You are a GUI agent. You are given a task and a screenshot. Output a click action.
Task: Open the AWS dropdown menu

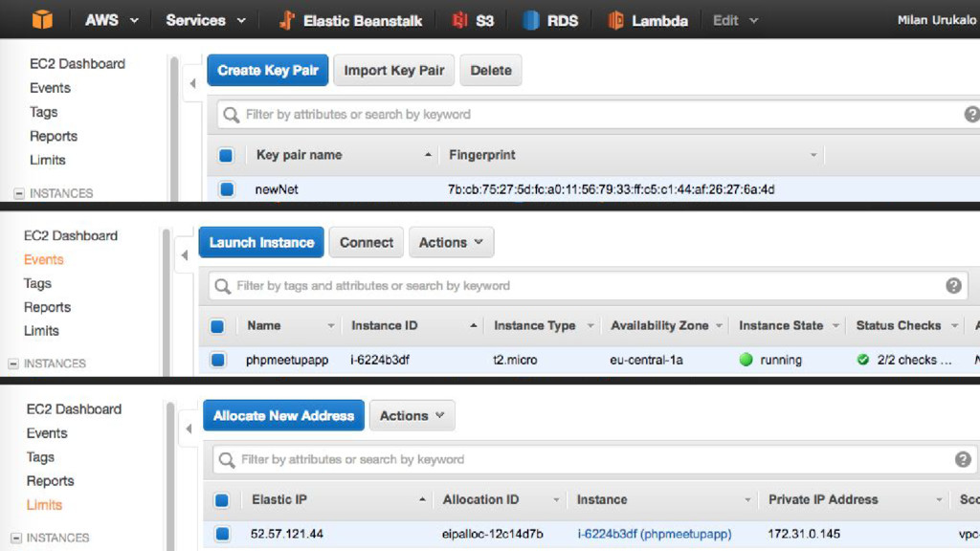(112, 21)
